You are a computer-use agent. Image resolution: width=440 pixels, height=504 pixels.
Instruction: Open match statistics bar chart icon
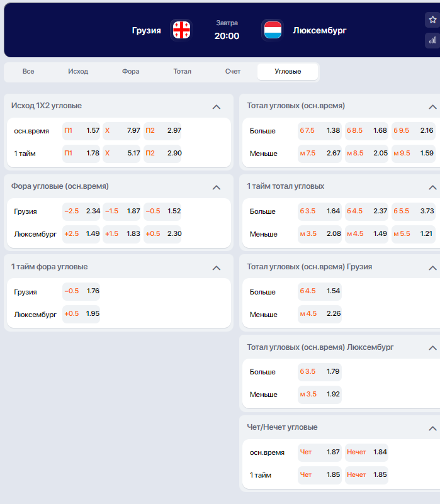click(432, 40)
